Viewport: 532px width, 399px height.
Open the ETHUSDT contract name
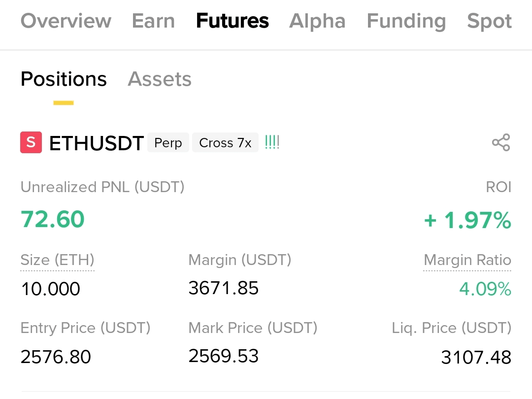pos(97,143)
